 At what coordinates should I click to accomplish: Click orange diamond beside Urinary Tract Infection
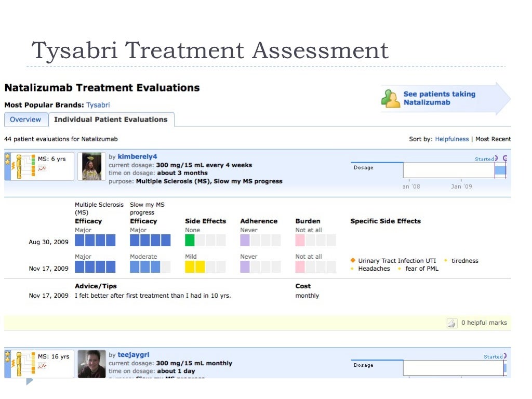(353, 261)
